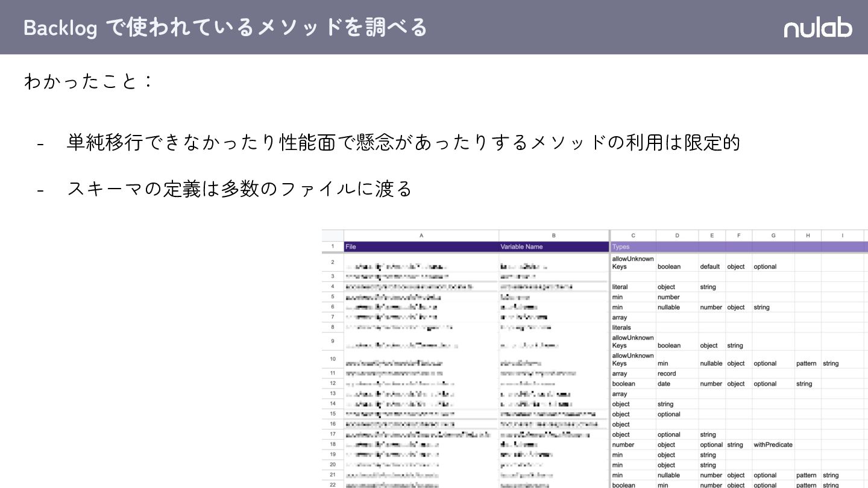The height and width of the screenshot is (488, 868).
Task: Select row number 2 header
Action: tap(333, 262)
